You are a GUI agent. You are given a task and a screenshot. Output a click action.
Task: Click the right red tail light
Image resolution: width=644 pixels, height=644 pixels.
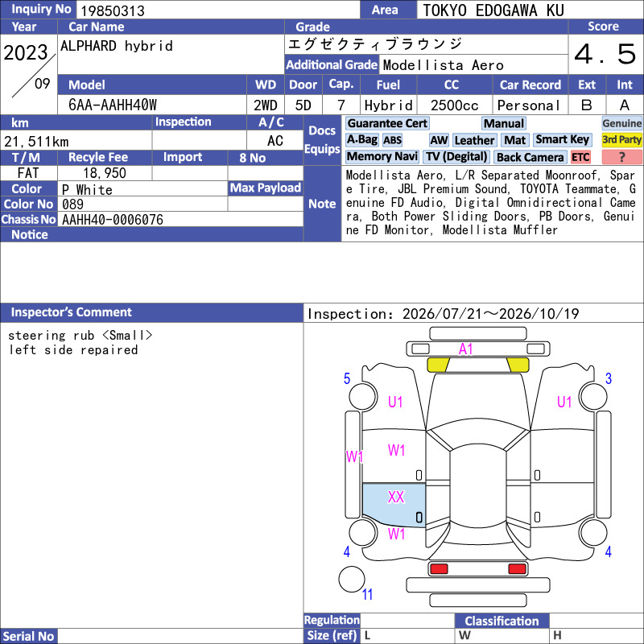point(517,569)
